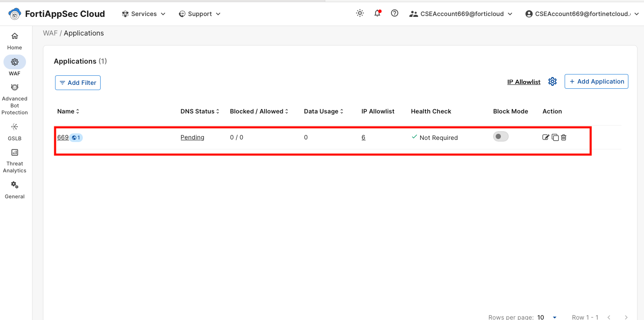
Task: Click the Data Usage value 0 for application 669
Action: click(306, 137)
